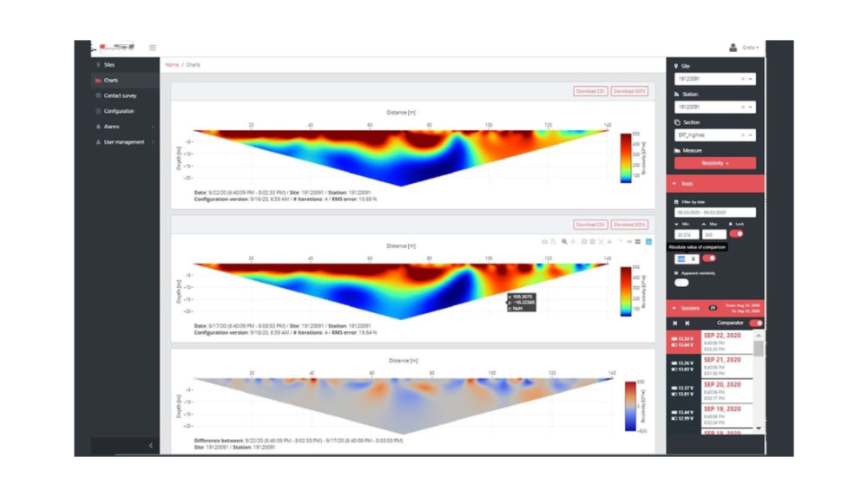Jump to last session using skip-forward icon
Screen dimensions: 868x497
point(687,323)
